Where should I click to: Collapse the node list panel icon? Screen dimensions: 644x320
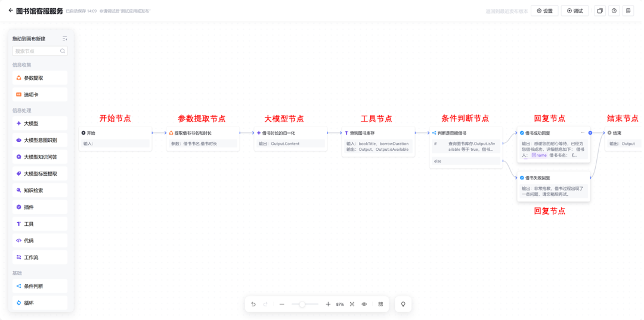click(x=64, y=39)
